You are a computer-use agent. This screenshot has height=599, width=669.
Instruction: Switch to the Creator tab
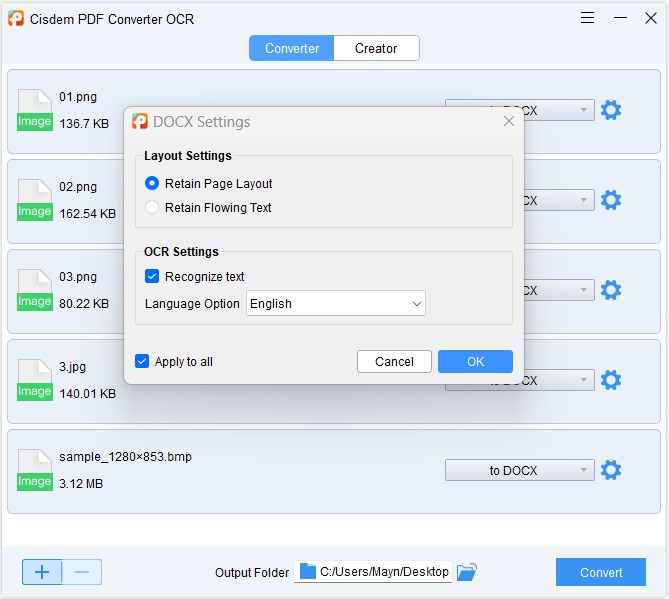coord(376,48)
